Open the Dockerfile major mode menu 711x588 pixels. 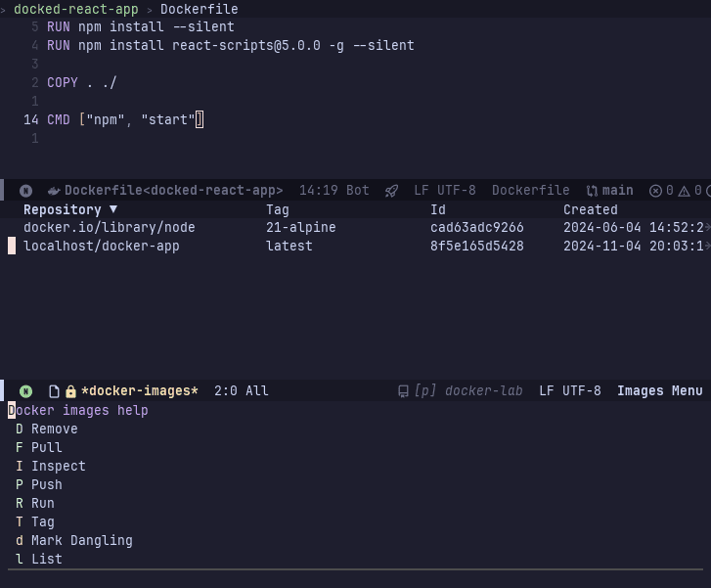530,191
